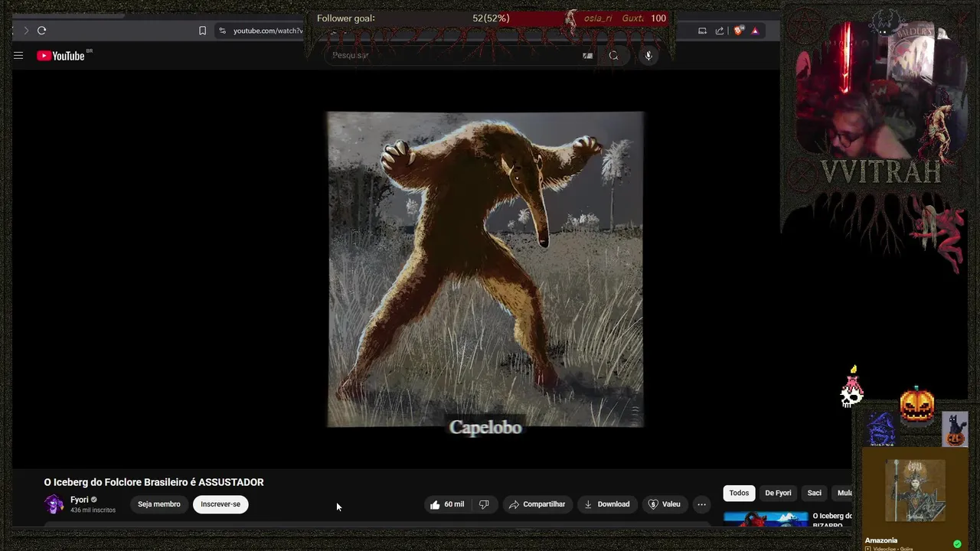Open Brave Rewards triangle icon

pos(755,31)
